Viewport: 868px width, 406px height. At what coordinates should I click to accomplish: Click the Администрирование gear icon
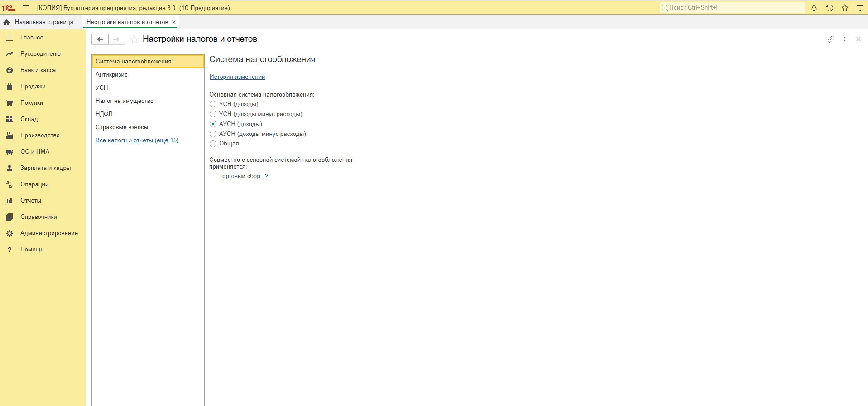click(x=10, y=233)
